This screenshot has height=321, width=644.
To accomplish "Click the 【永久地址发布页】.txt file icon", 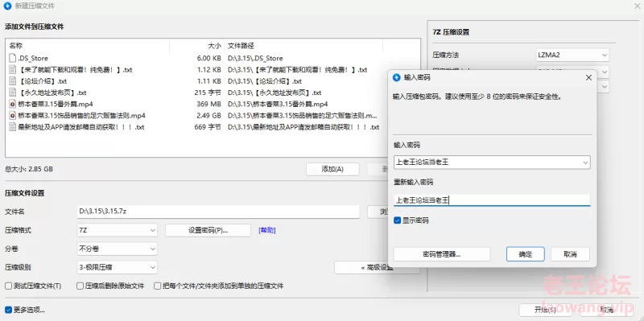I will click(x=12, y=93).
